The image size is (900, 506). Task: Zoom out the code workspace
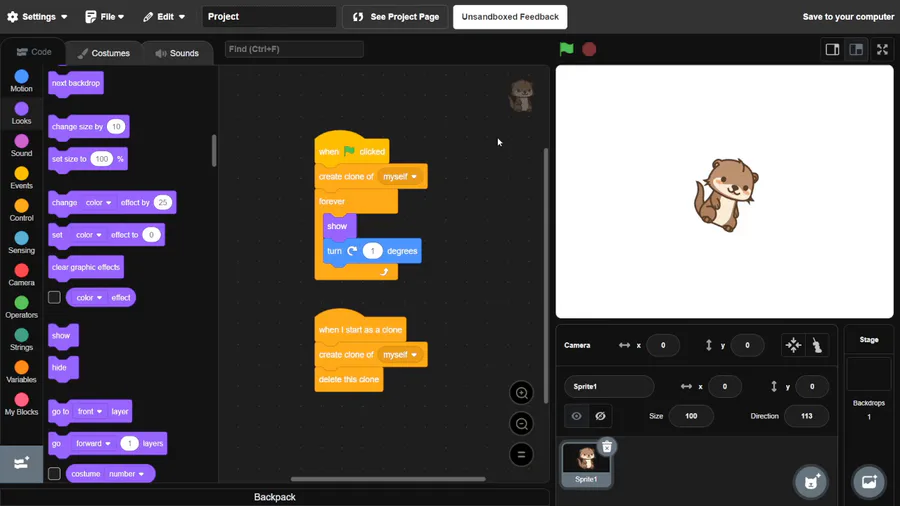(521, 424)
